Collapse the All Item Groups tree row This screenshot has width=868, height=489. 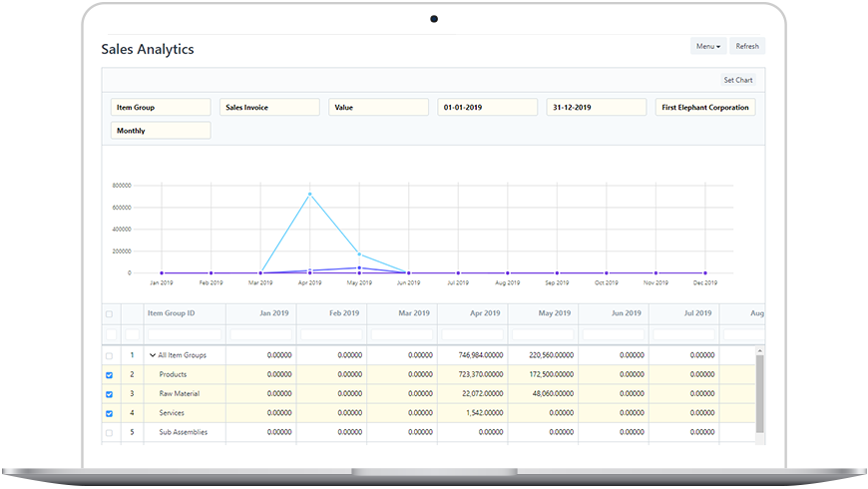(153, 355)
